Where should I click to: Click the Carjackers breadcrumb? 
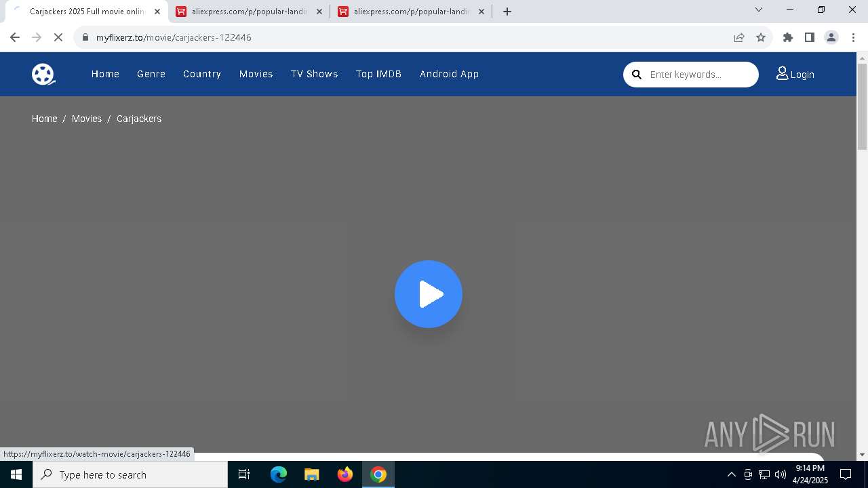point(139,119)
